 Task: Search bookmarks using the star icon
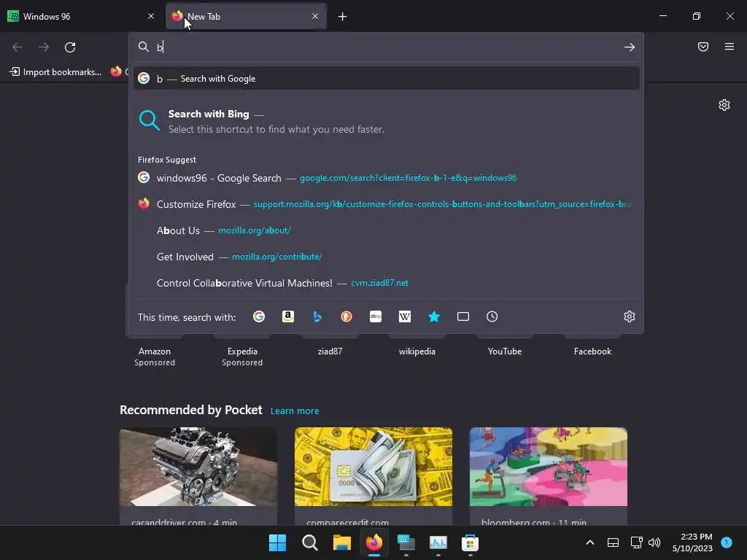pyautogui.click(x=434, y=316)
